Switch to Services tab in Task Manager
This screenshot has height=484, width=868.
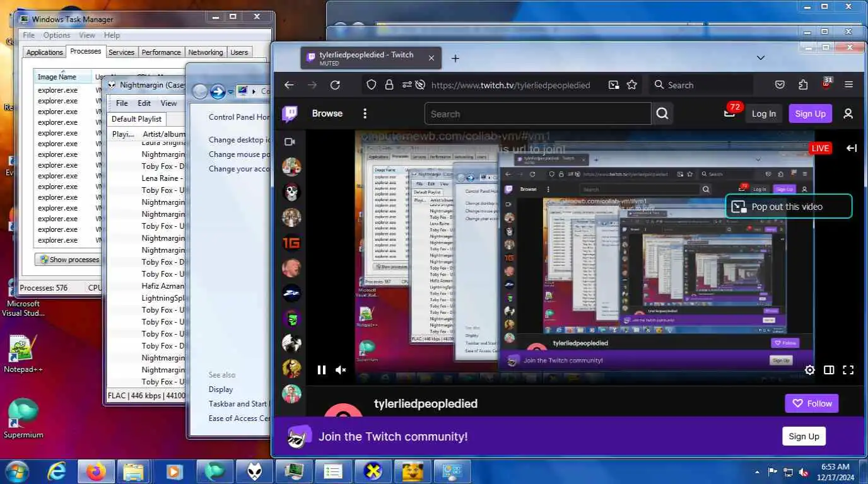coord(121,52)
